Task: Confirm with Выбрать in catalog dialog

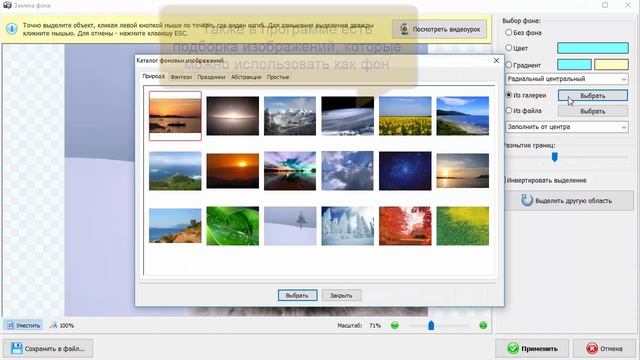Action: tap(298, 296)
